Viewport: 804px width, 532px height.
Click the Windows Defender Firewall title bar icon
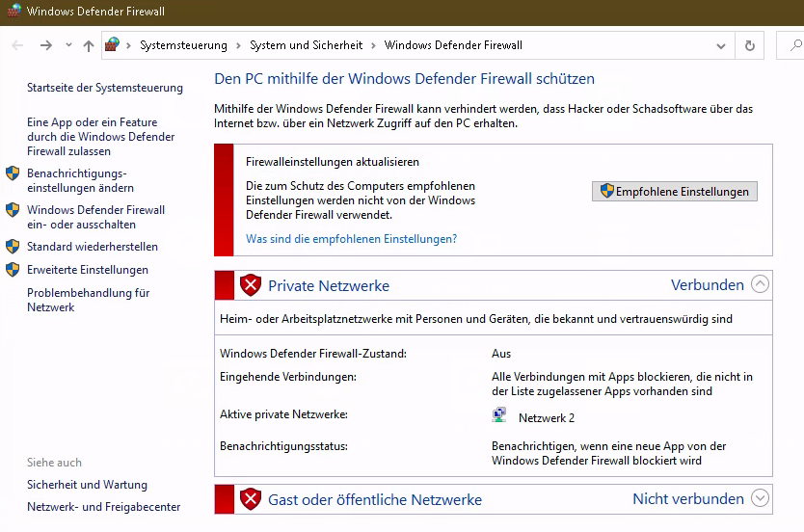pyautogui.click(x=14, y=11)
